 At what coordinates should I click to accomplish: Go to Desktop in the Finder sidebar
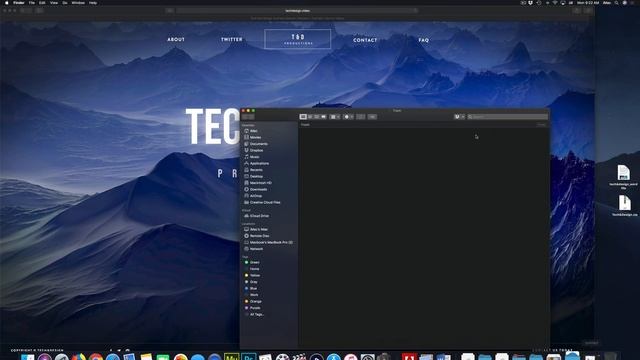pos(253,176)
